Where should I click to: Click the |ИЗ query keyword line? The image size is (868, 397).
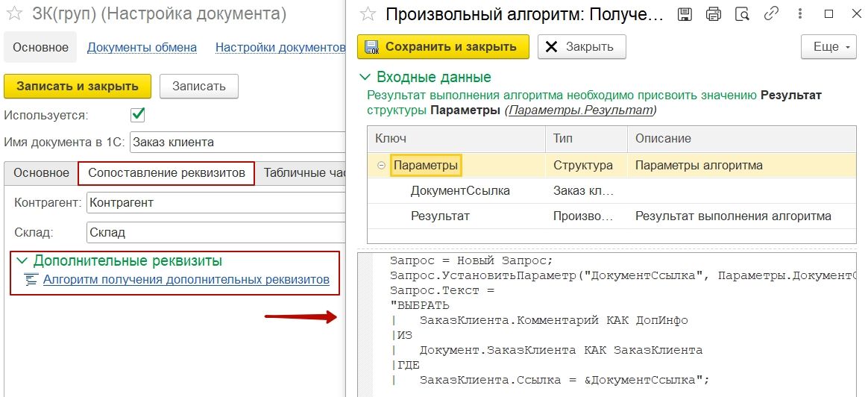click(x=401, y=336)
